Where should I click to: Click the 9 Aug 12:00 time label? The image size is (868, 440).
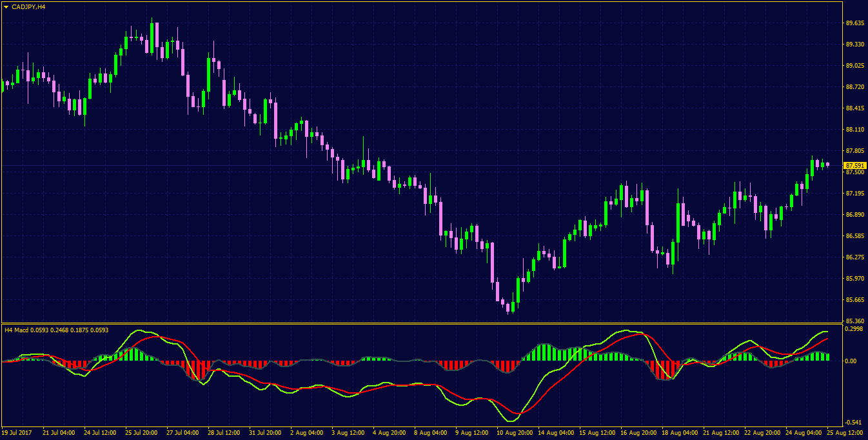click(471, 434)
